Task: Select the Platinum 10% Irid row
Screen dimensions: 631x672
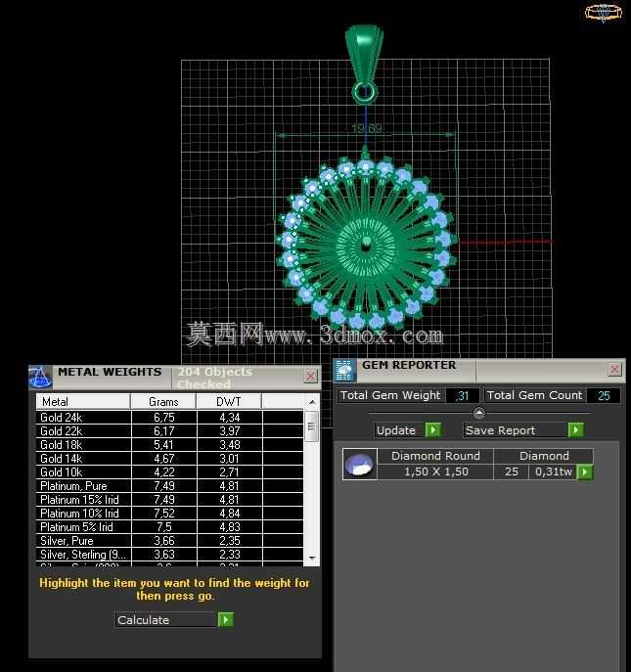Action: point(170,513)
